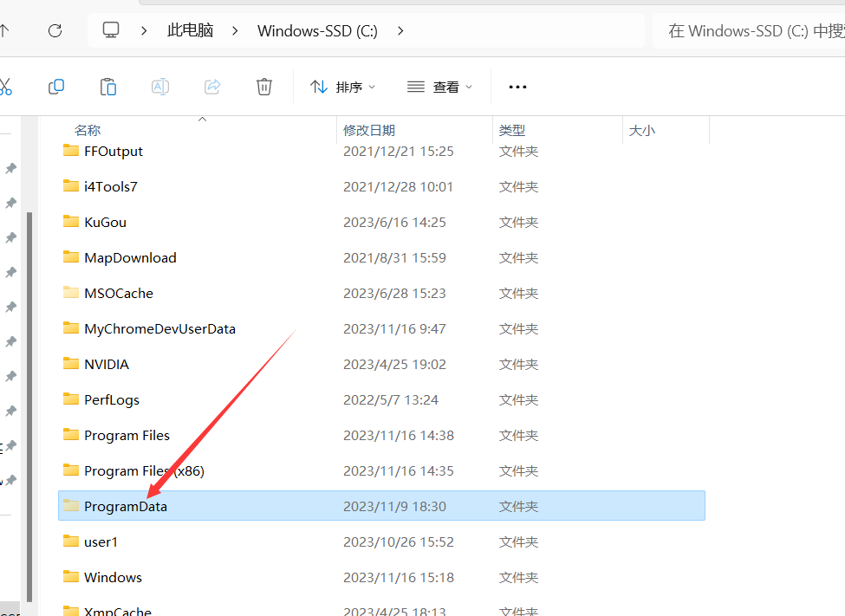Select the Cut scissors icon

(x=4, y=87)
